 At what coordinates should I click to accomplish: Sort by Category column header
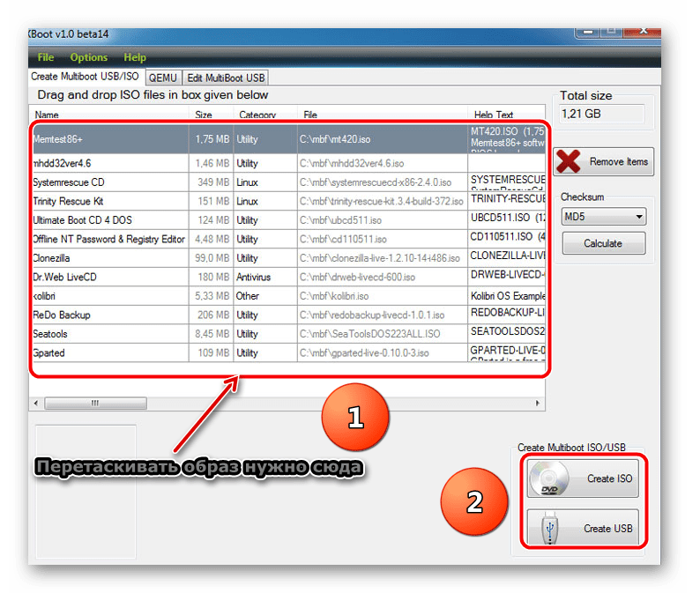tap(257, 115)
